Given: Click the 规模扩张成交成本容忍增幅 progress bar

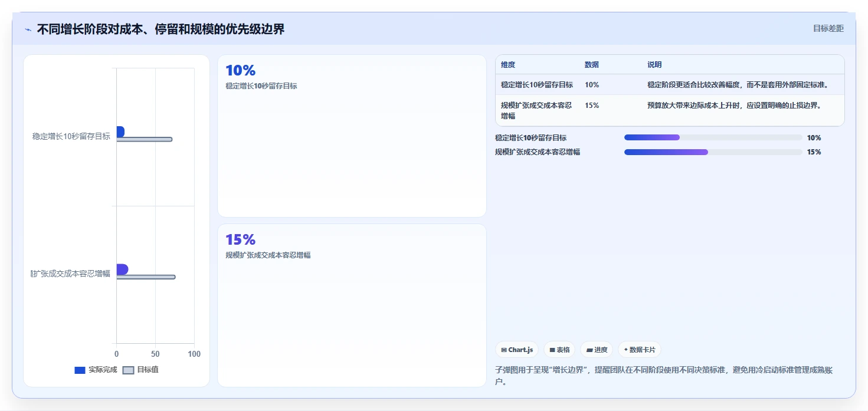Looking at the screenshot, I should (x=713, y=152).
